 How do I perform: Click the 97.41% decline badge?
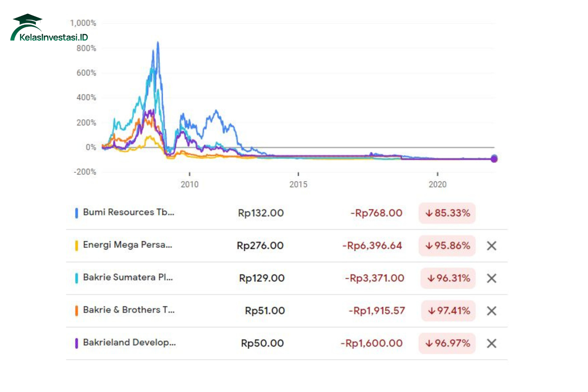(x=448, y=311)
